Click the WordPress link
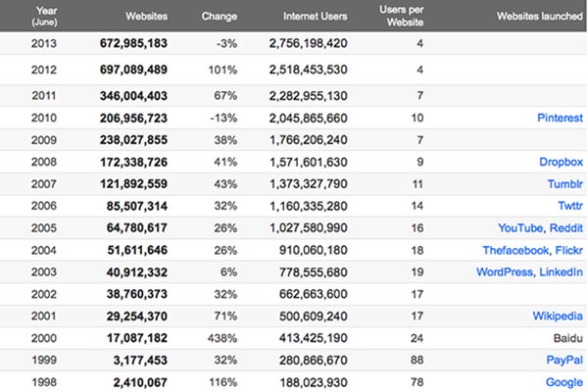 [505, 271]
